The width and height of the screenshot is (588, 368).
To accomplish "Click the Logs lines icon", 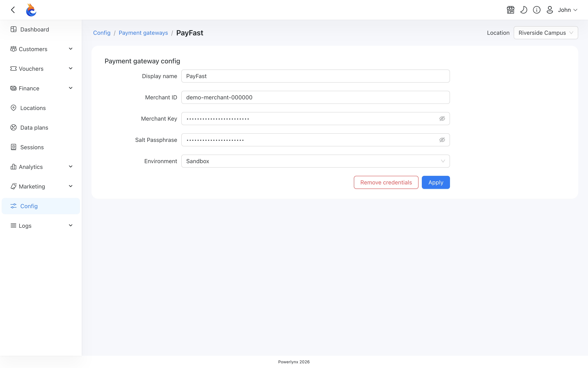I will point(13,226).
